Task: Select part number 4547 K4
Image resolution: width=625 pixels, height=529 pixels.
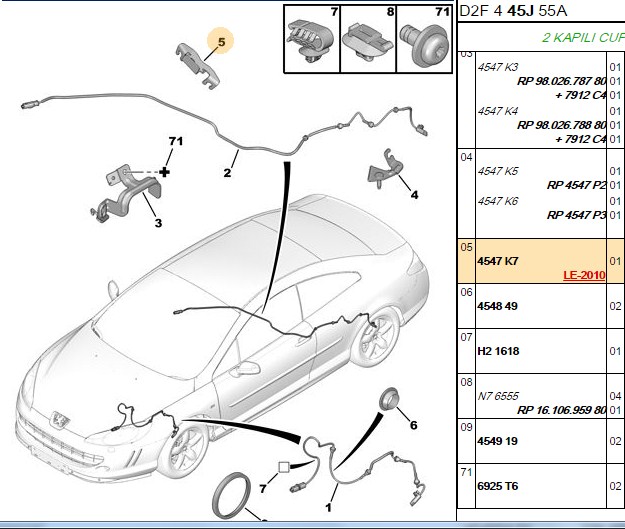Action: tap(498, 111)
